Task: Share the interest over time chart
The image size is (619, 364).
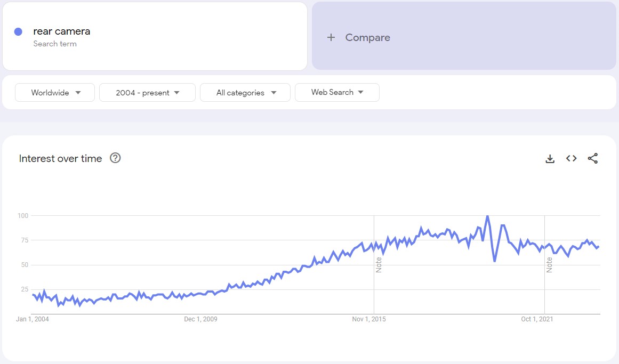Action: click(592, 158)
